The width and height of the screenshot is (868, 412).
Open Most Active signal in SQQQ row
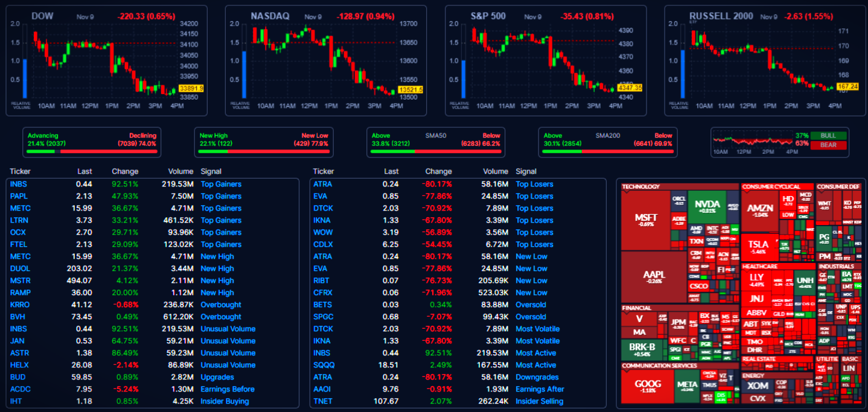[x=536, y=365]
